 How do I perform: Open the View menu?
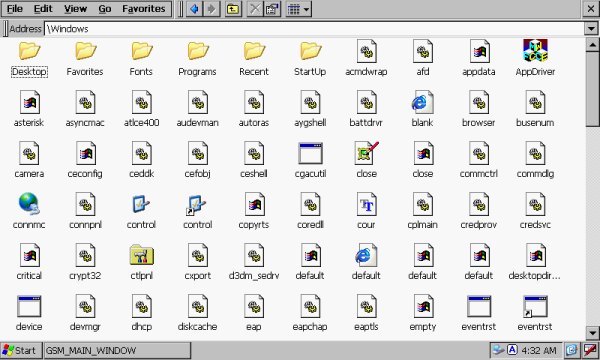(75, 8)
